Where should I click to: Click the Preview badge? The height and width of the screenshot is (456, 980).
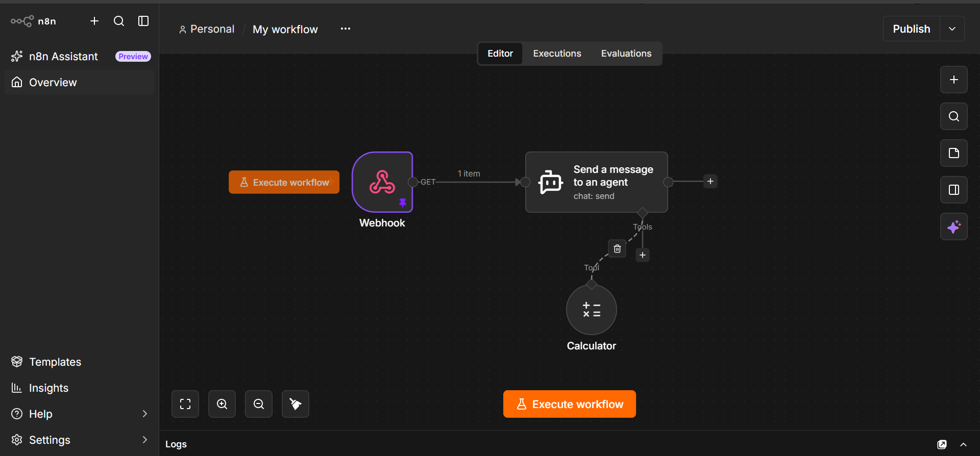pyautogui.click(x=133, y=56)
